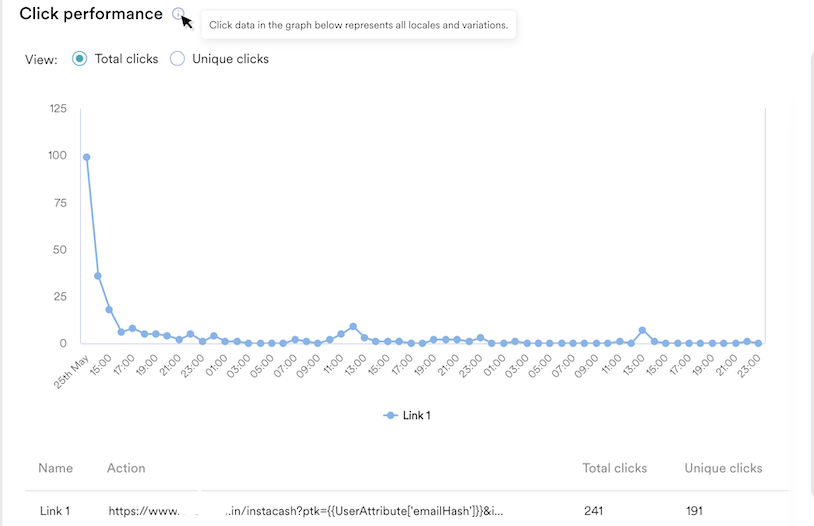Click the Link 1 row name
This screenshot has height=526, width=814.
55,511
